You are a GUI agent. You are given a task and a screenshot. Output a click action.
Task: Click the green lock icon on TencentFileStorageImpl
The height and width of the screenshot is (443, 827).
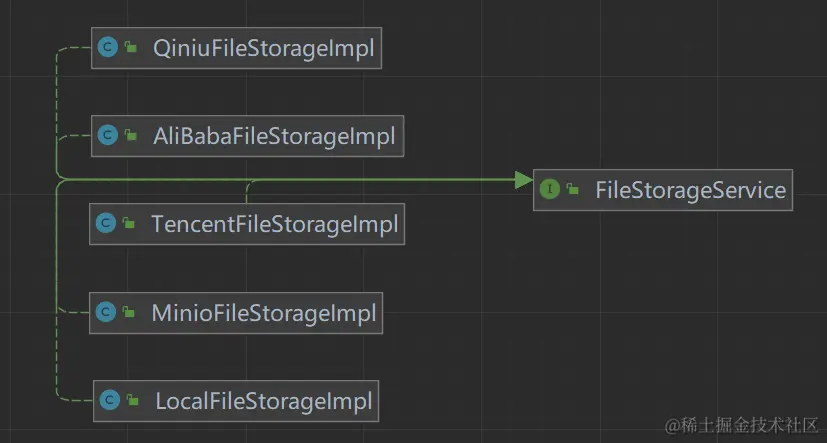pyautogui.click(x=128, y=224)
